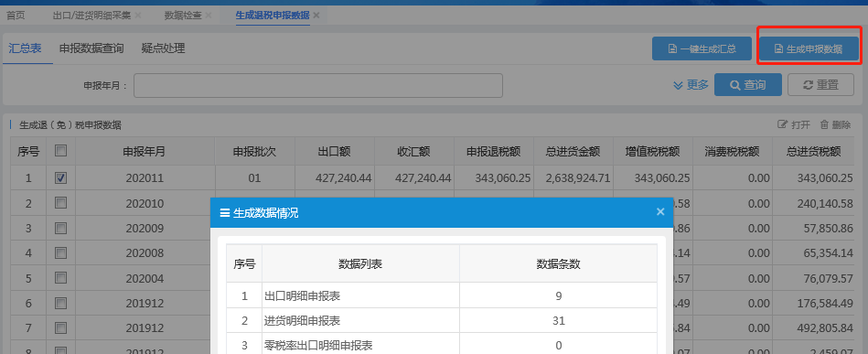Go to the 首页 tab
868x354 pixels.
[16, 16]
